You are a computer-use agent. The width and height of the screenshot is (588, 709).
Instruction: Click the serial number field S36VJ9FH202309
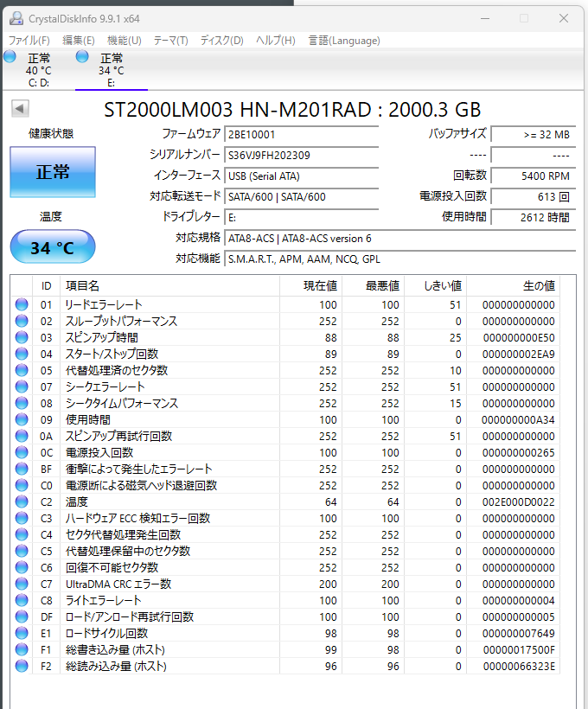click(x=301, y=155)
